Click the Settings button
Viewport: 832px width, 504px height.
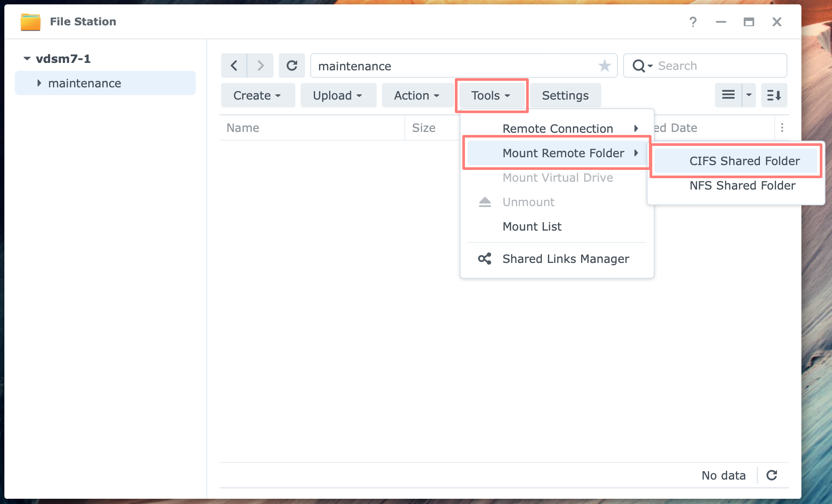(x=565, y=95)
